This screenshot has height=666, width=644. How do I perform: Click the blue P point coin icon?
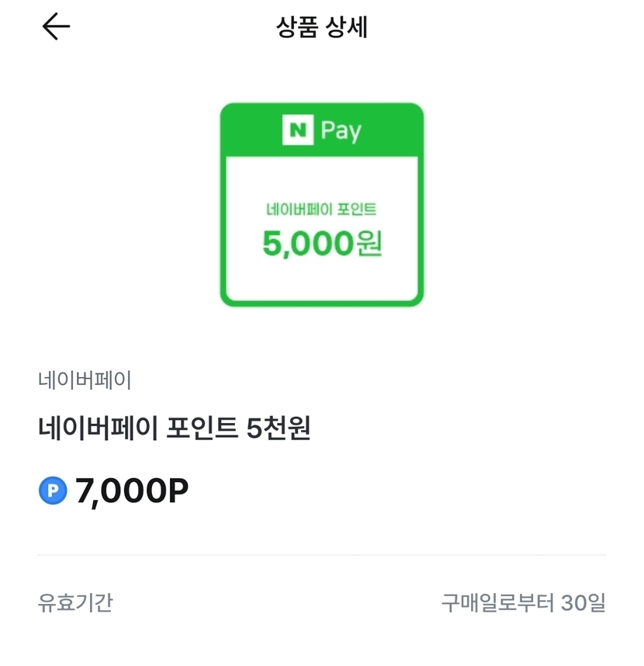[x=53, y=491]
